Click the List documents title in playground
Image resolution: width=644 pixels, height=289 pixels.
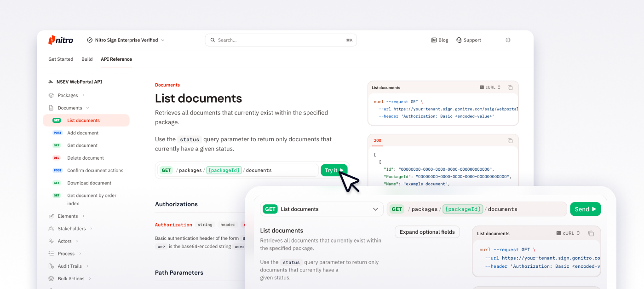[x=282, y=231]
